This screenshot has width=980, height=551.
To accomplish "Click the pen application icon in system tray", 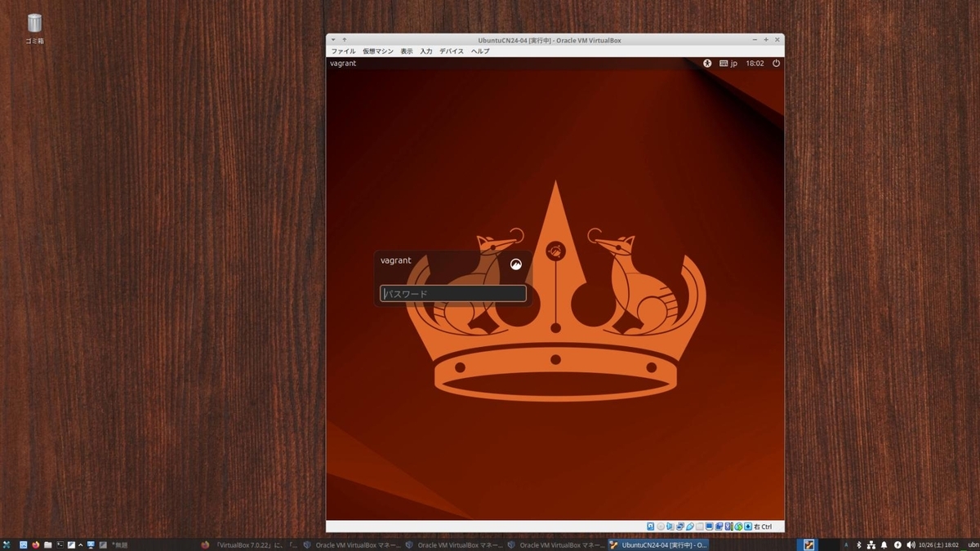I will pos(808,544).
